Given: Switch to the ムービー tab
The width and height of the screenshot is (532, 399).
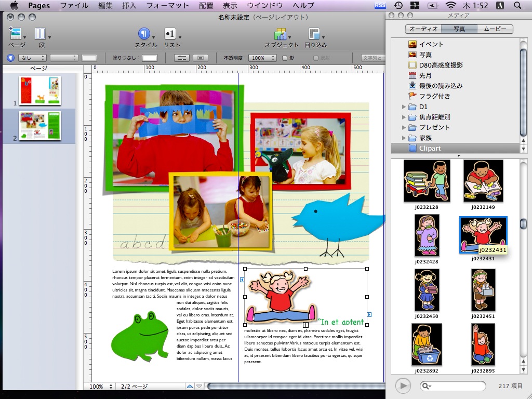Looking at the screenshot, I should [x=495, y=29].
